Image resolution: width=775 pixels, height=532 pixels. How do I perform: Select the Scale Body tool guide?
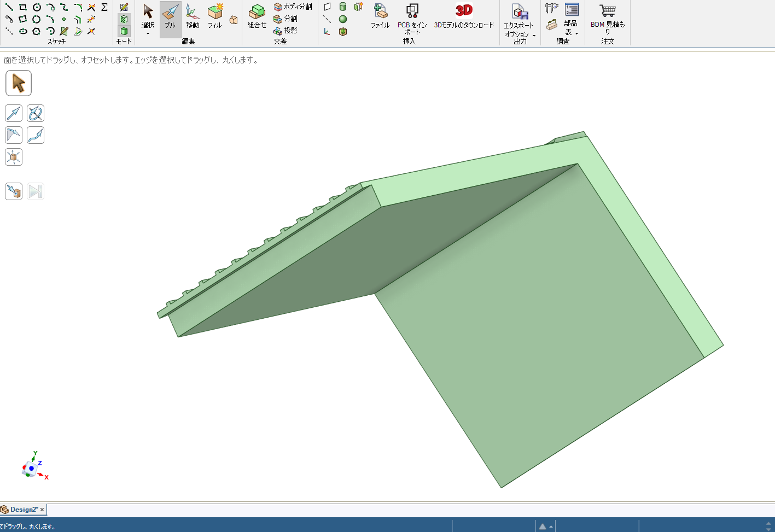tap(14, 157)
